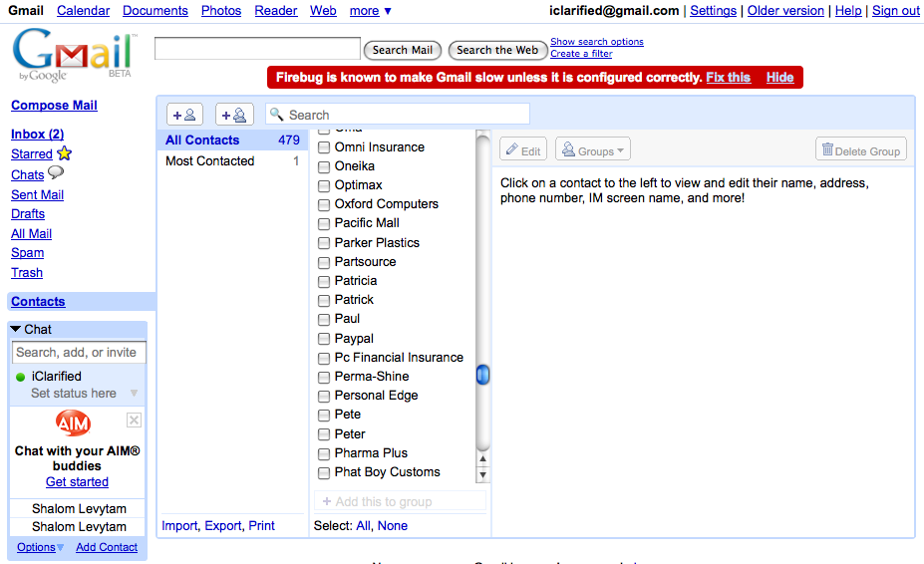Expand the more menu in top bar
Screen dimensions: 924x564
coord(370,11)
